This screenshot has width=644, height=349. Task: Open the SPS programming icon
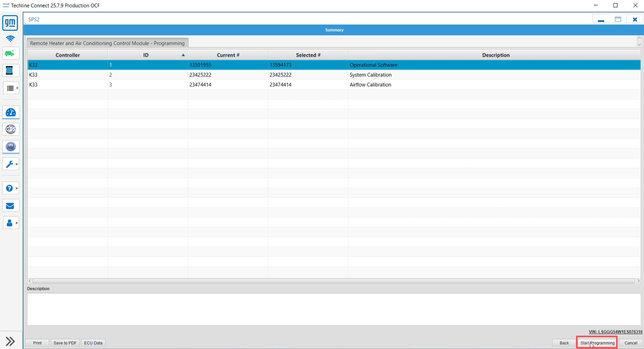[x=11, y=146]
